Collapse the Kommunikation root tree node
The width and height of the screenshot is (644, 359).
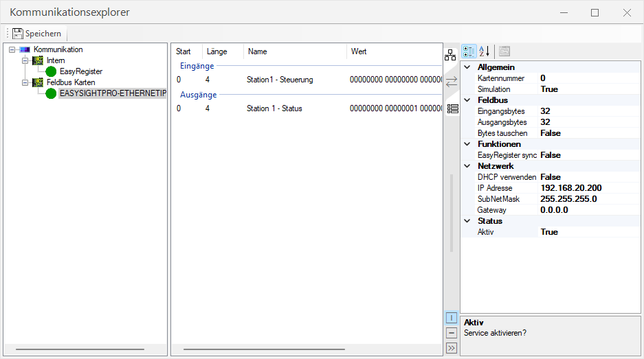coord(13,50)
